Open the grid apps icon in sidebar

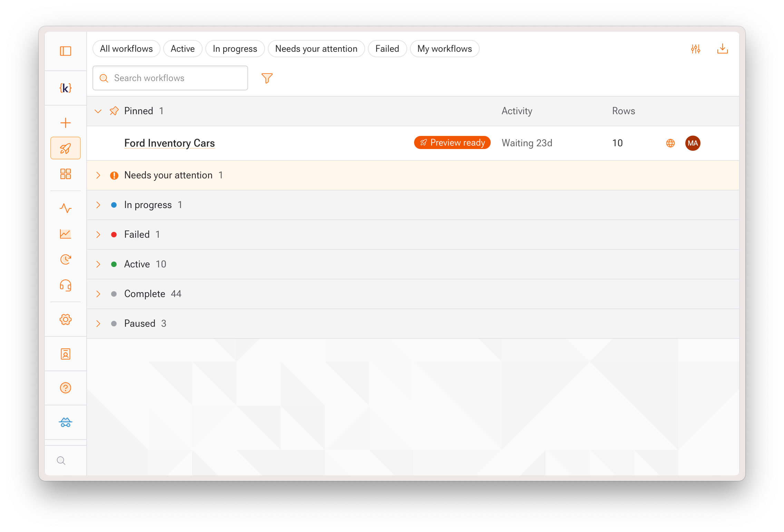point(65,174)
